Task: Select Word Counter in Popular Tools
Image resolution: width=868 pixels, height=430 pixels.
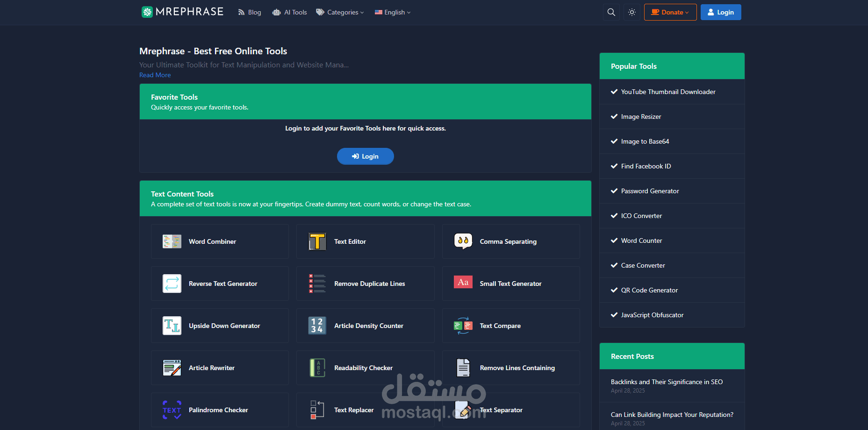Action: (x=672, y=241)
